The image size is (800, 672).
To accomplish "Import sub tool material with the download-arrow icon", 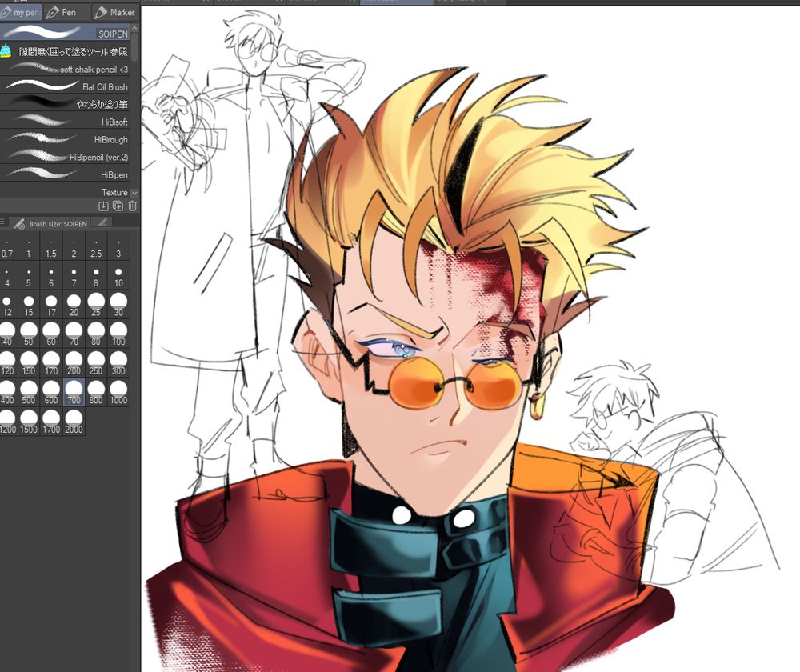I will click(103, 206).
